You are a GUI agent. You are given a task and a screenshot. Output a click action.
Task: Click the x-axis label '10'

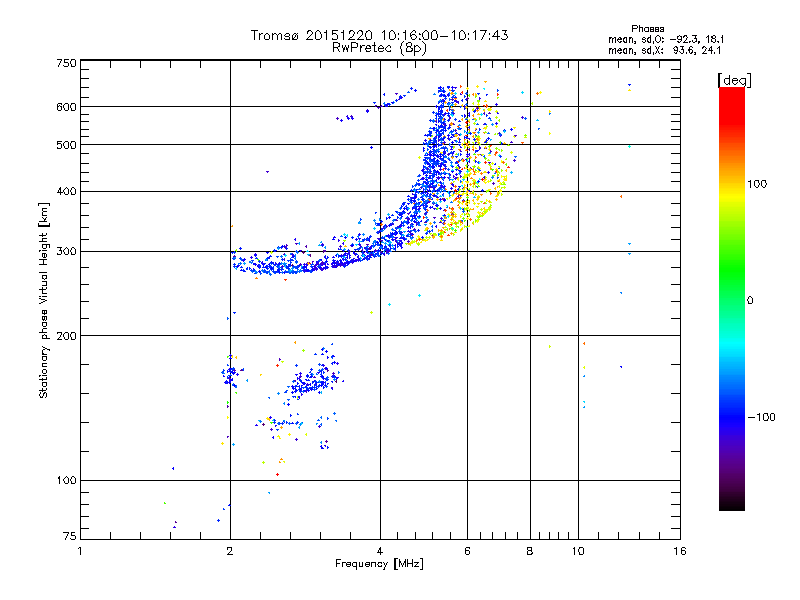578,551
